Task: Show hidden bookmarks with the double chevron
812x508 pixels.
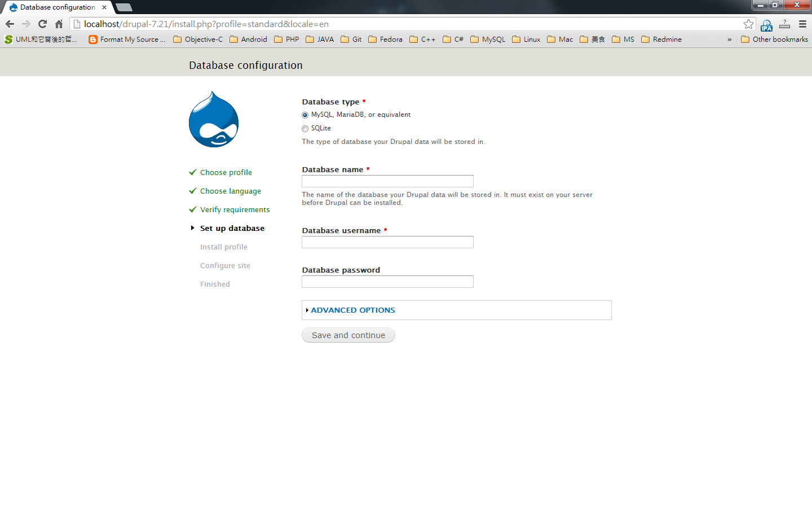Action: 729,40
